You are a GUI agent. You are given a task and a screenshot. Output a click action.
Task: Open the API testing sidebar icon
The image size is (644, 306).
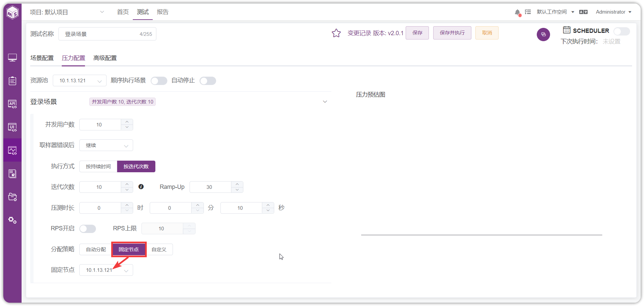point(12,104)
